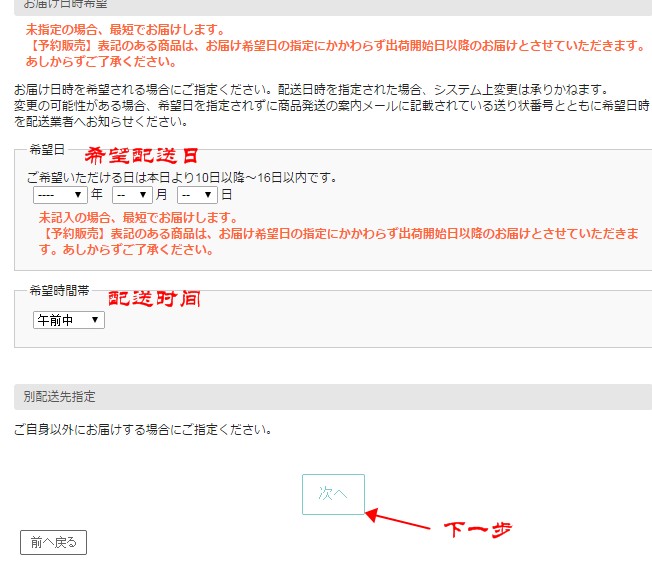Click the 次へ button
The width and height of the screenshot is (652, 574).
[333, 494]
